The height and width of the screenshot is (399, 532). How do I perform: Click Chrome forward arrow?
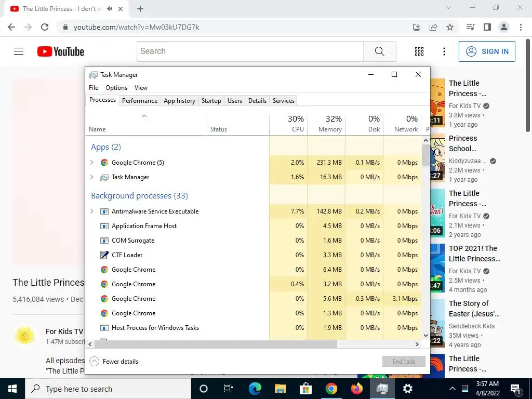click(x=28, y=27)
